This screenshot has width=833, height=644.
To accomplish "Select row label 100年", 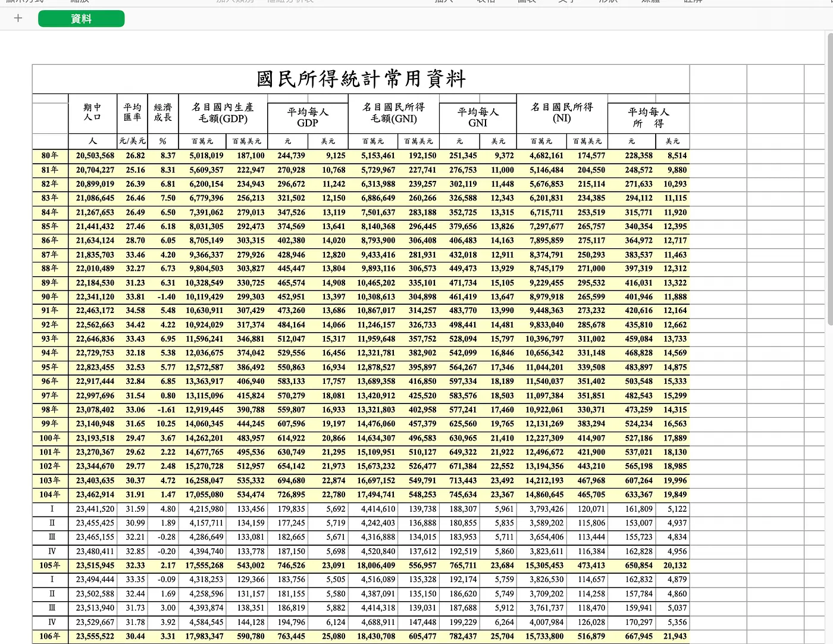I will pyautogui.click(x=50, y=438).
